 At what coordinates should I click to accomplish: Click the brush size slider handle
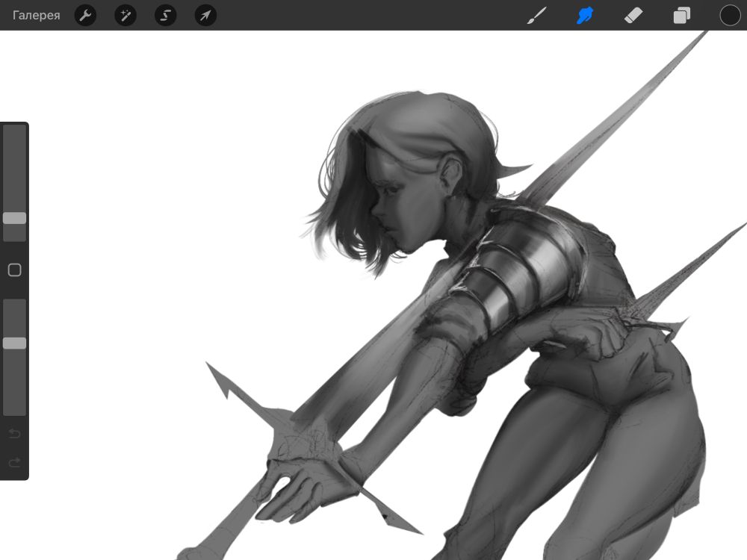15,218
